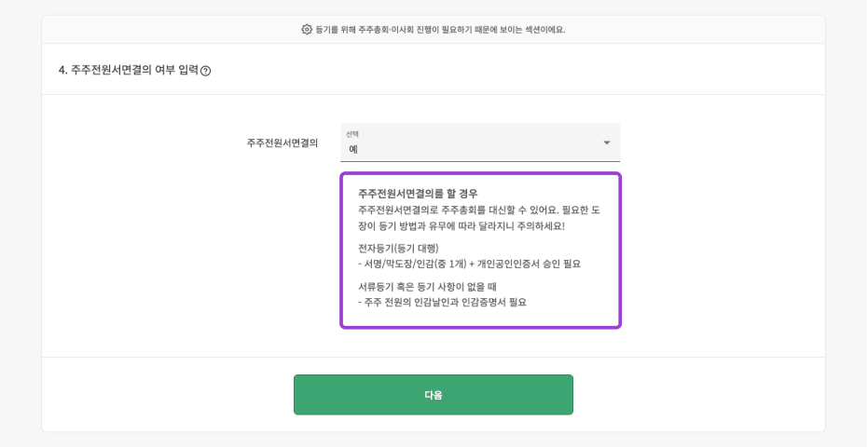This screenshot has height=448, width=868.
Task: Click the gear icon in the top notice
Action: click(307, 29)
